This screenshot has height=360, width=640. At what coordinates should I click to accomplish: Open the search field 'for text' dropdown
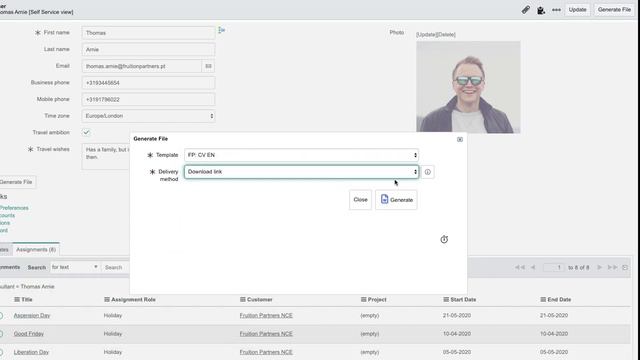coord(75,267)
